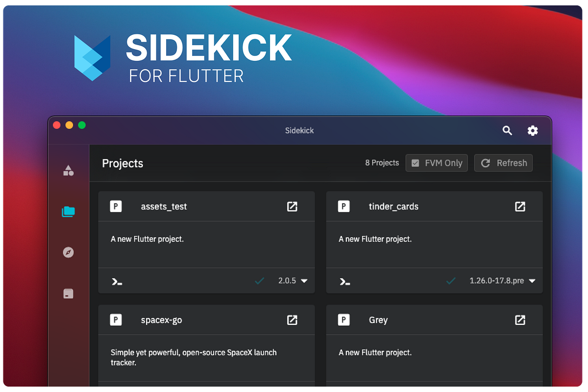The image size is (588, 392).
Task: Open the Sandbox device icon in sidebar
Action: (x=69, y=293)
